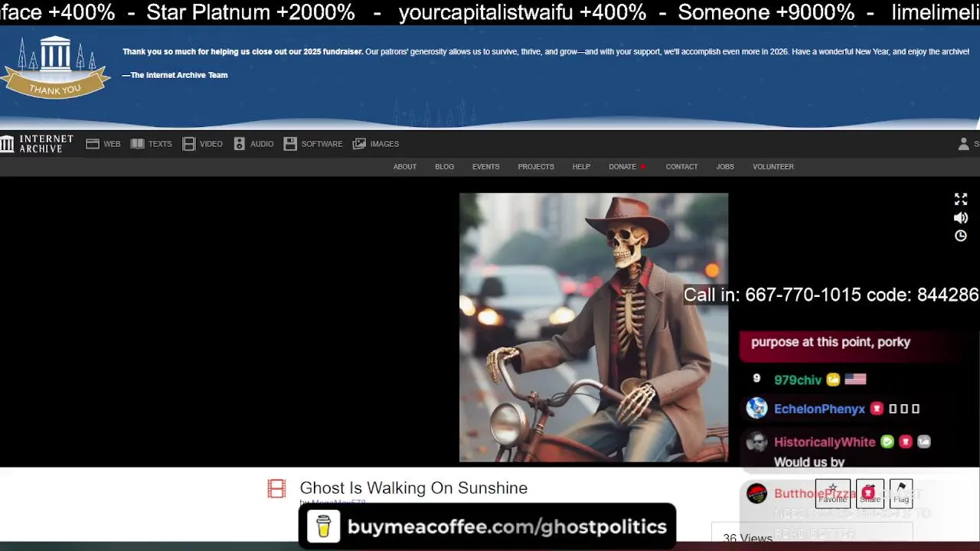
Task: Open the Images section icon
Action: 359,144
